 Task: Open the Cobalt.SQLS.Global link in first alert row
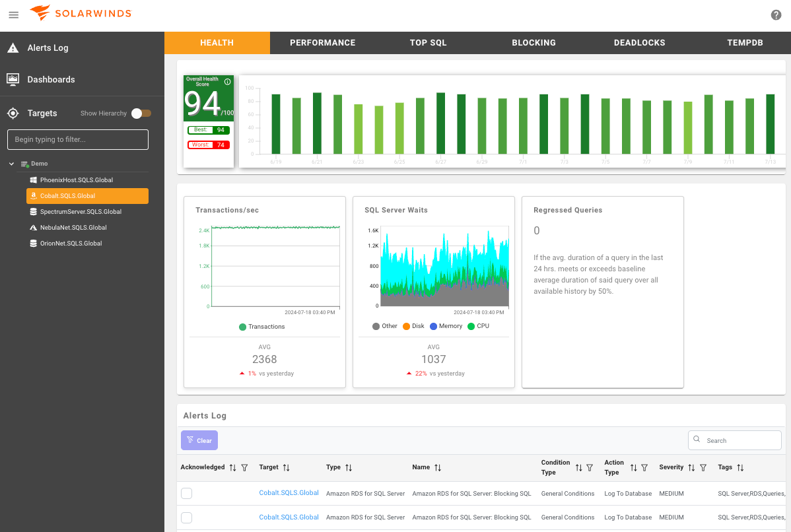pyautogui.click(x=289, y=493)
